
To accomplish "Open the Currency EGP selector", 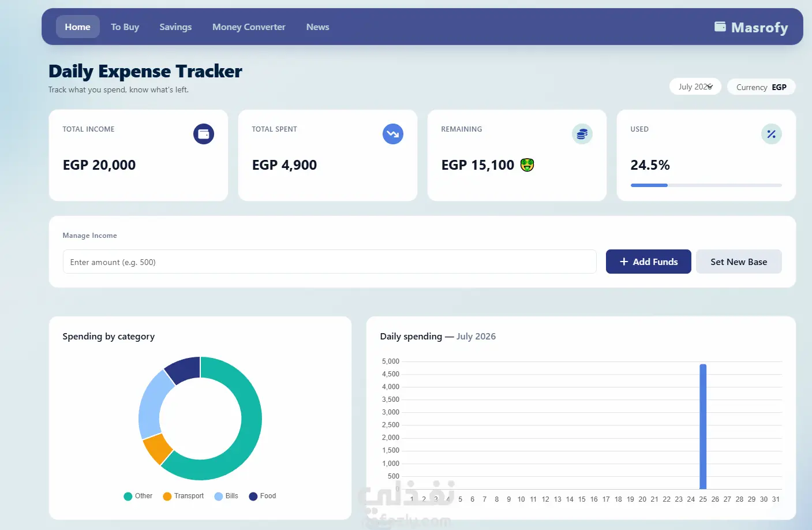I will pos(761,87).
